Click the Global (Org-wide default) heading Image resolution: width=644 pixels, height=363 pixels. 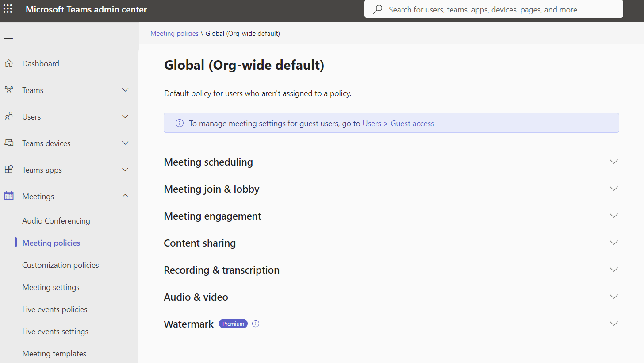click(x=244, y=65)
